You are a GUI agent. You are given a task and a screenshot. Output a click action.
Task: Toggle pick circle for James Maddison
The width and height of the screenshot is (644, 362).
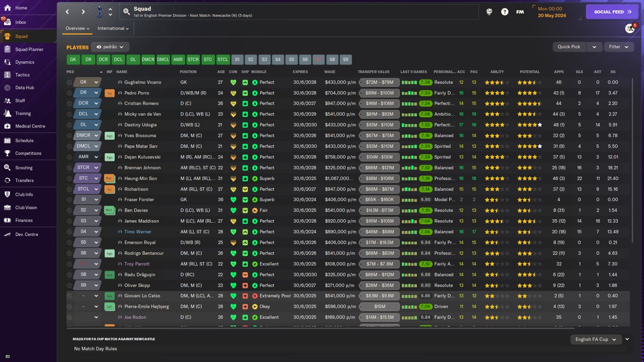[69, 221]
